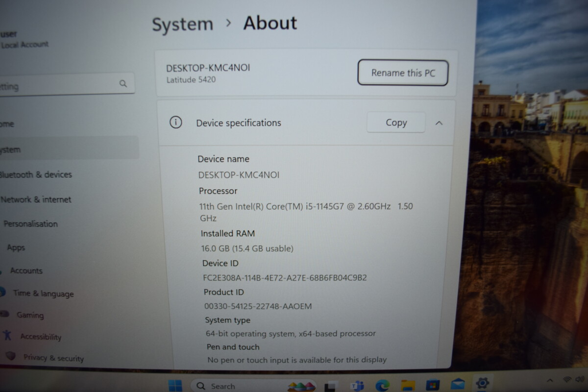Click the Device ID value FC2E308A-114B

(285, 278)
